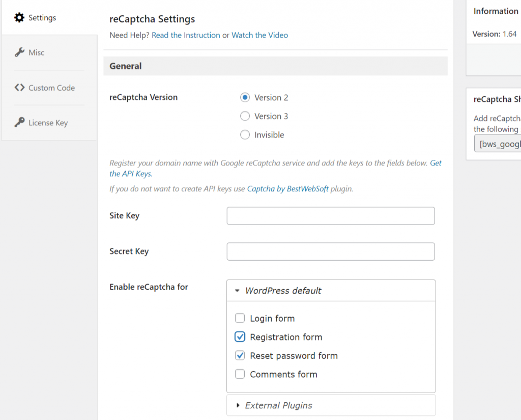Click the reCaptcha Settings title

click(x=152, y=19)
